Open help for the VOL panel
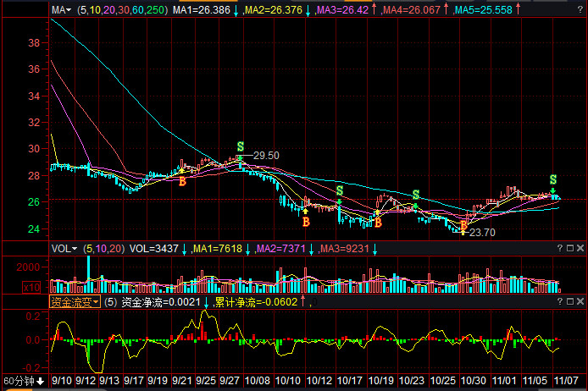The width and height of the screenshot is (588, 391). (559, 249)
